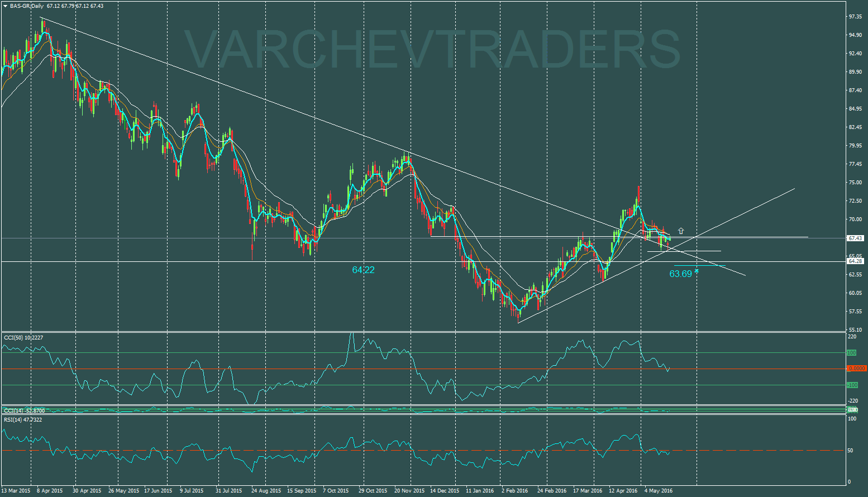Select the cyan asterisk next to 63.69
Image resolution: width=868 pixels, height=497 pixels.
pos(697,272)
